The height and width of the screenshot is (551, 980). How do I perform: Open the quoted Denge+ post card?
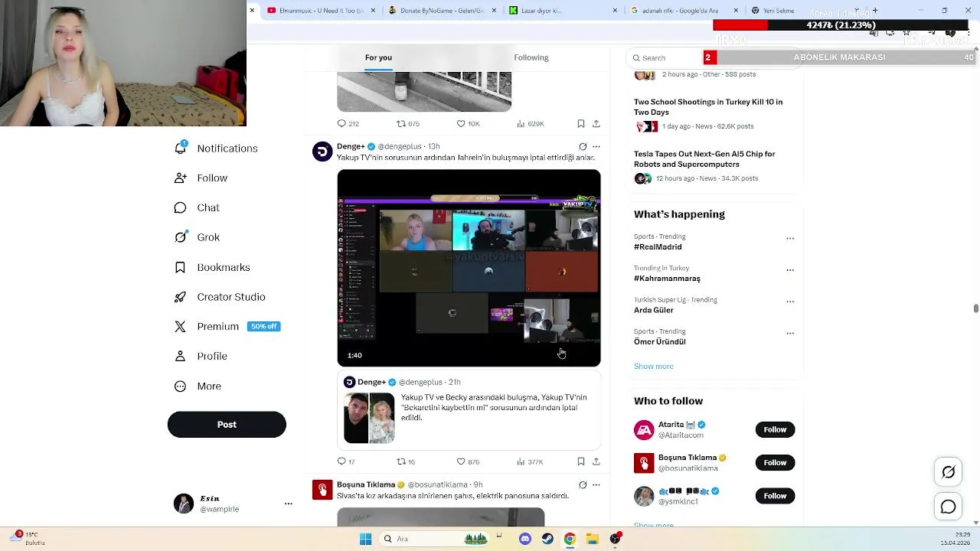coord(469,410)
